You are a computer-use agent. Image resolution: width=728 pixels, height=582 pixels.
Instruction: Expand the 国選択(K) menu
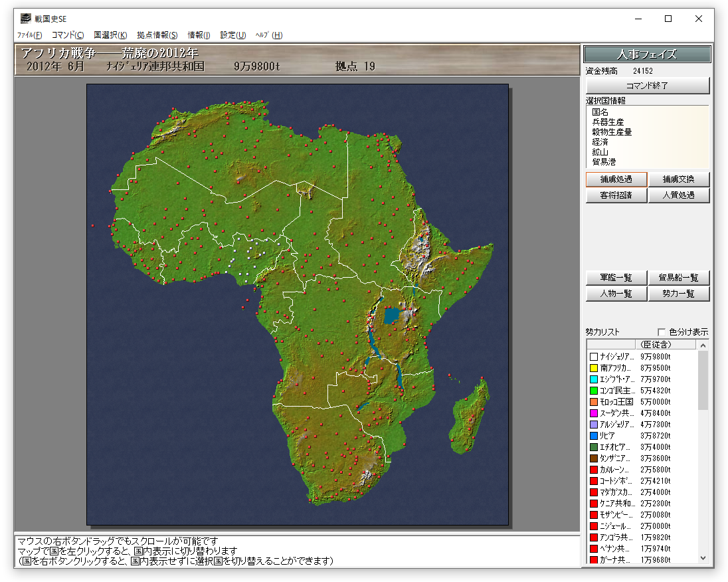point(110,35)
